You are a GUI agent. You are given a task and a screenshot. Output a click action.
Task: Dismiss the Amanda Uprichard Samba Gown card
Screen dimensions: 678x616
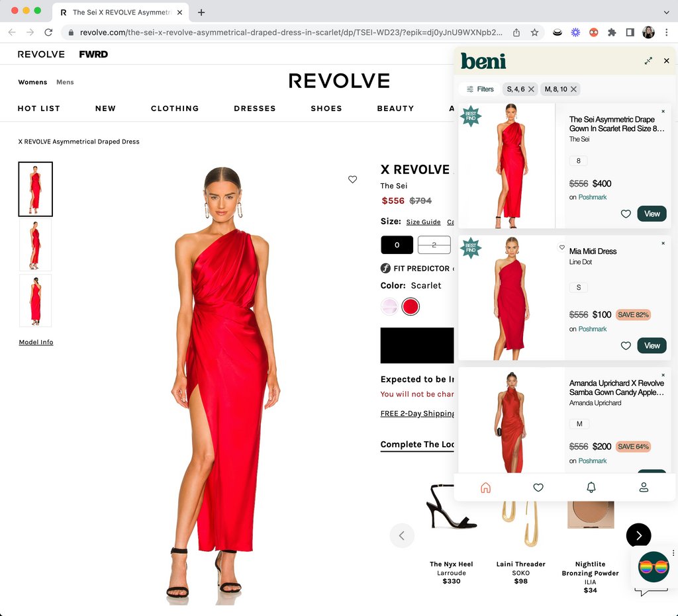coord(663,375)
